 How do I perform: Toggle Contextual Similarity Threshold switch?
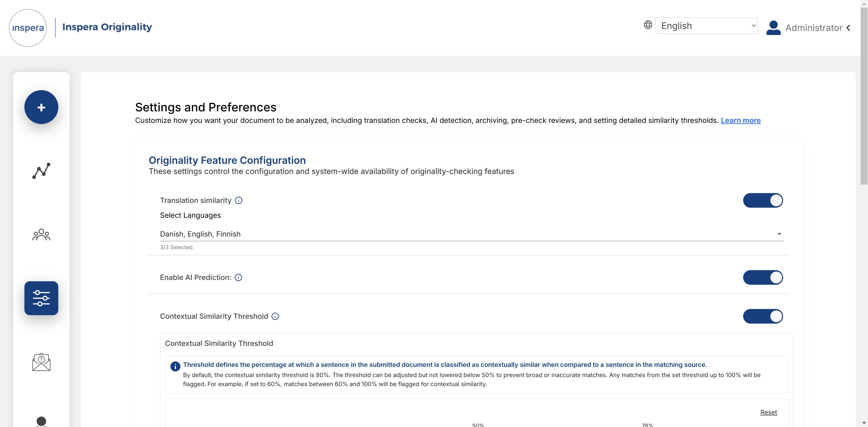click(763, 316)
